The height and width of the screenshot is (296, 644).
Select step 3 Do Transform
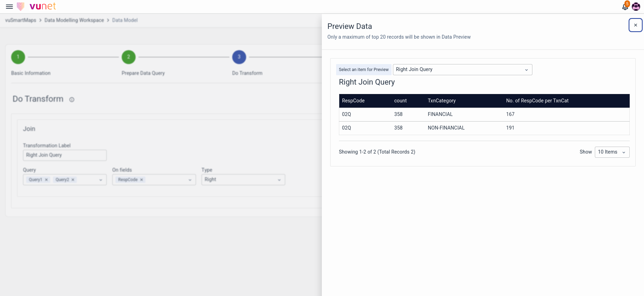point(239,57)
